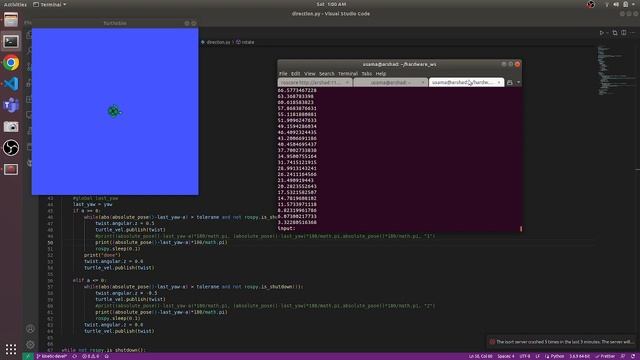Select the active hardware_ws terminal tab
The image size is (640, 360).
466,82
